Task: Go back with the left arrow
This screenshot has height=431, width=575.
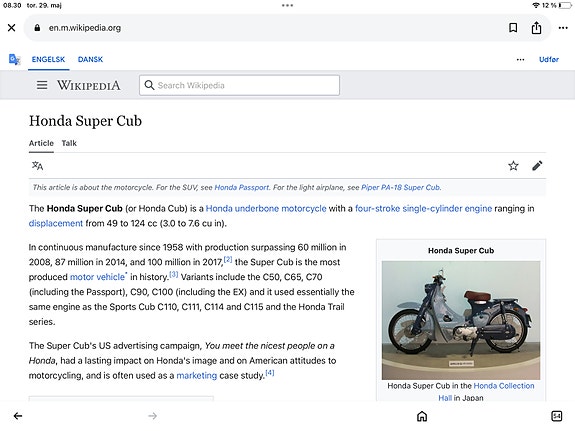Action: 18,416
